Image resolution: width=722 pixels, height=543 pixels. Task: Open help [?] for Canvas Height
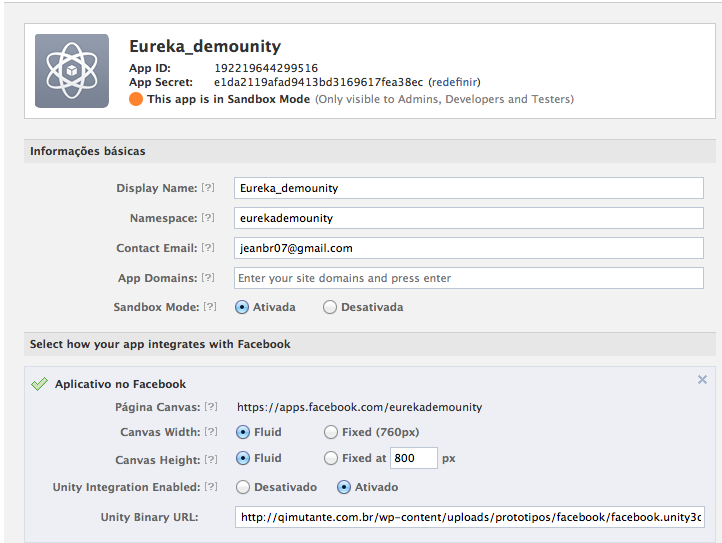click(x=211, y=459)
